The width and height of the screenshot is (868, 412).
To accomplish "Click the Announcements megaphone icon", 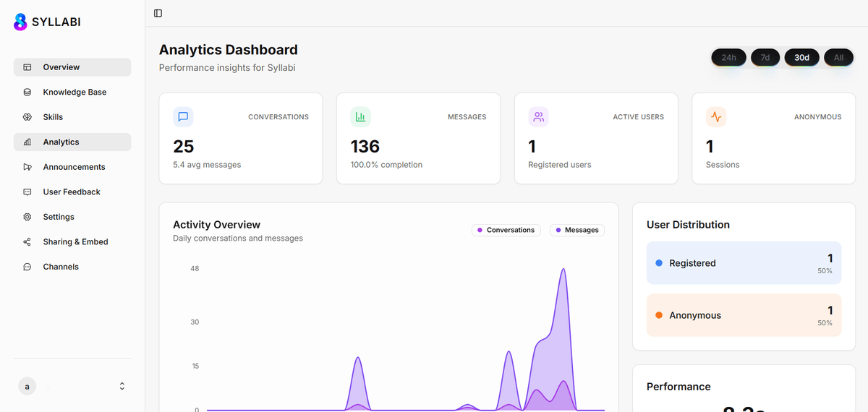I will coord(27,167).
